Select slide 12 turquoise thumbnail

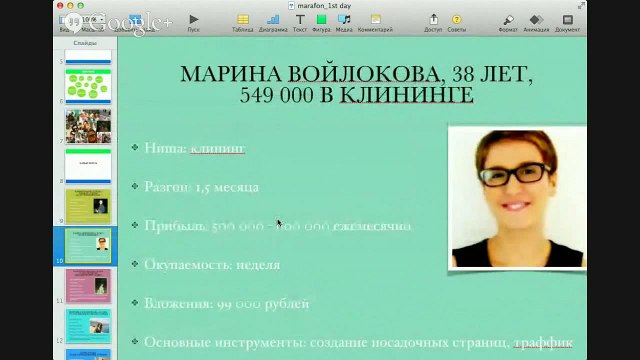(88, 326)
